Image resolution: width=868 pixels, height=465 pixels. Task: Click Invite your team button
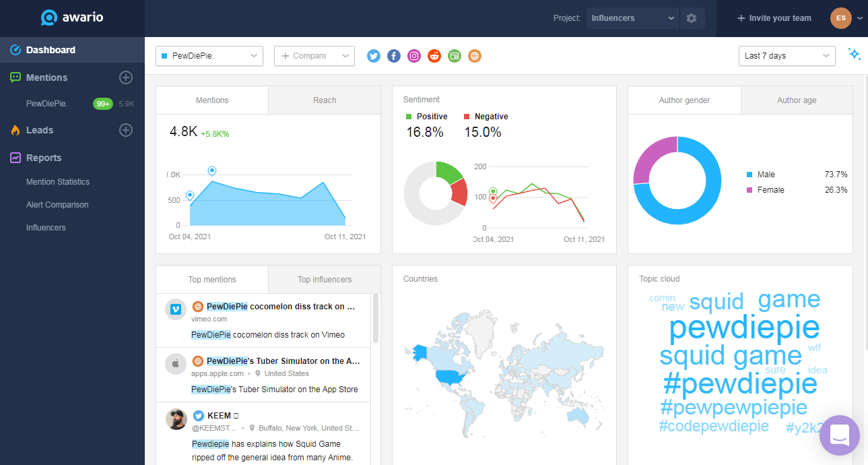pos(774,18)
